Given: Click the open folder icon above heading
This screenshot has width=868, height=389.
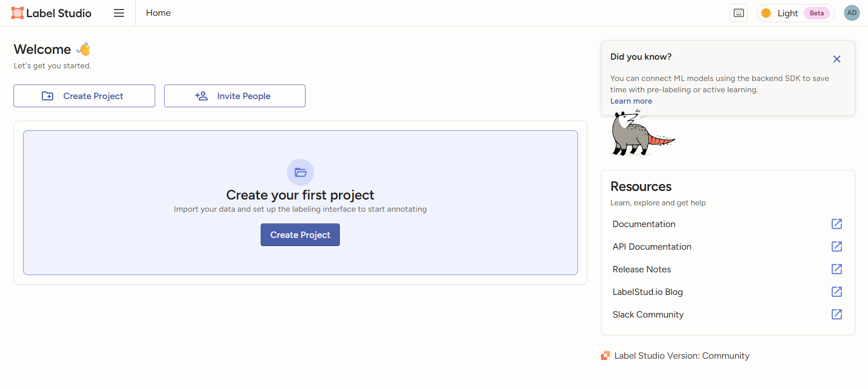Looking at the screenshot, I should pos(300,172).
